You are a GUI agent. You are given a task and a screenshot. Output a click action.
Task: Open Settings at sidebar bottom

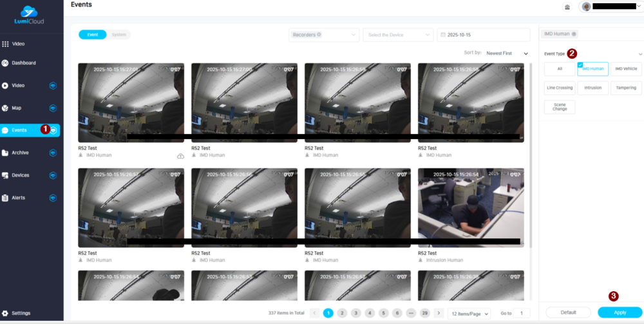21,313
